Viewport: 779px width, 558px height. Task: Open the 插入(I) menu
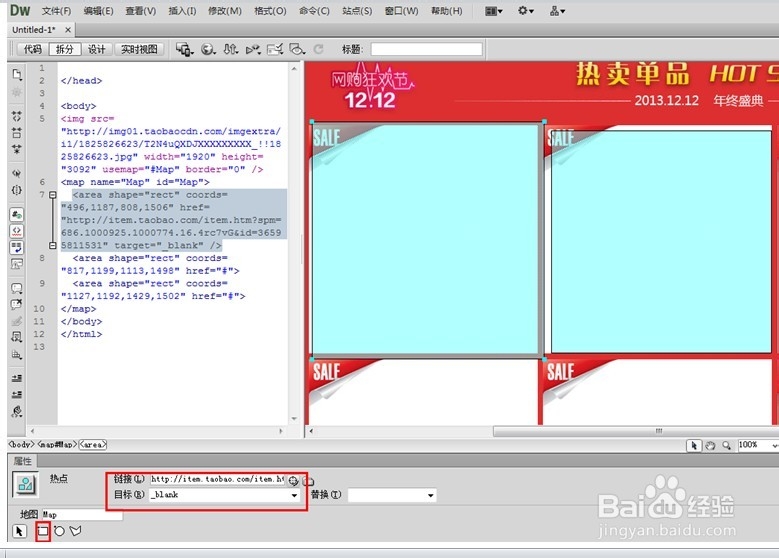[x=182, y=11]
